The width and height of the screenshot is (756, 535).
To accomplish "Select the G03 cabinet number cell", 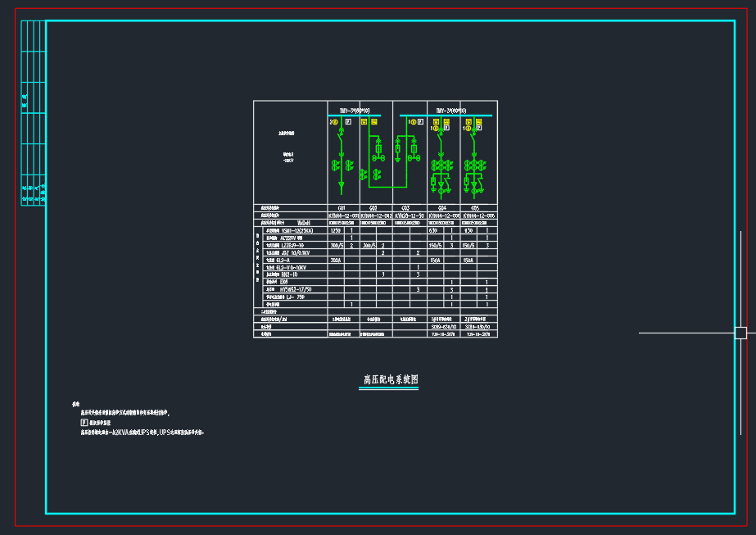I will pos(407,208).
